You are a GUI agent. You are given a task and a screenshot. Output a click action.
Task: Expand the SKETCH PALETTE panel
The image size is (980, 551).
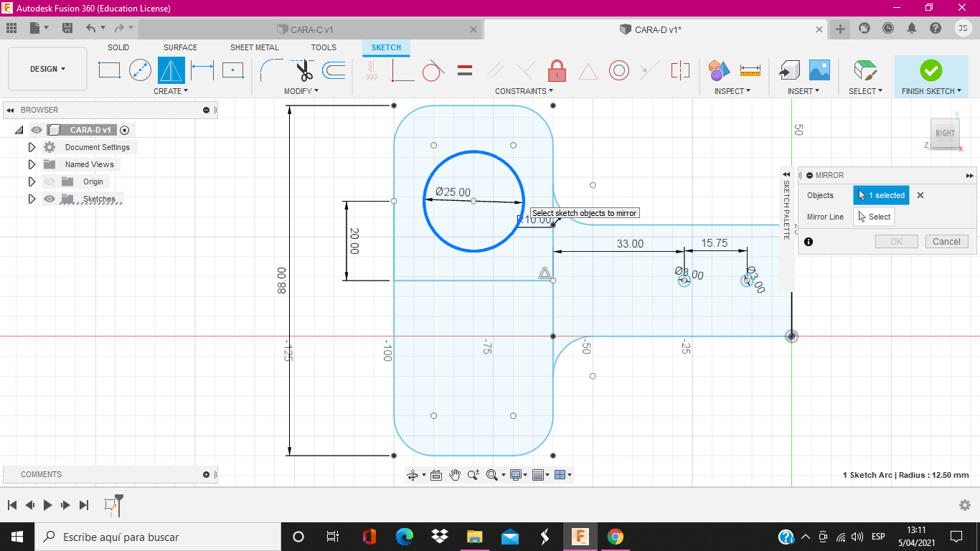pos(786,174)
